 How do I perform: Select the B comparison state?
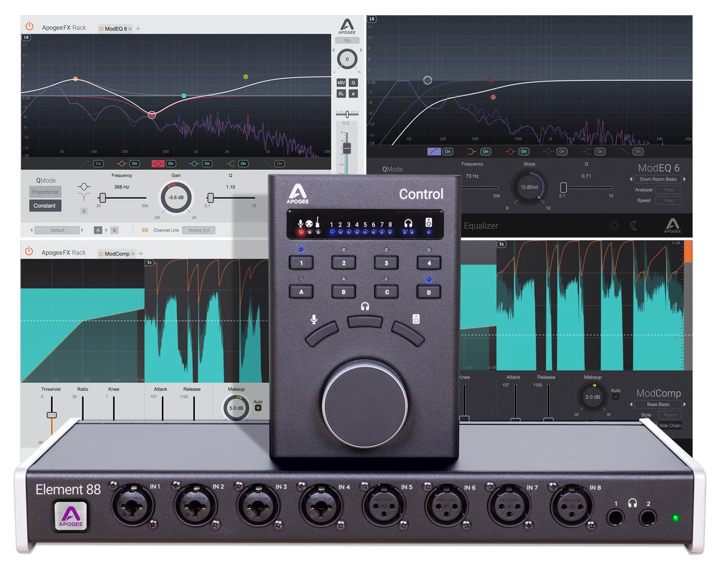[x=114, y=230]
